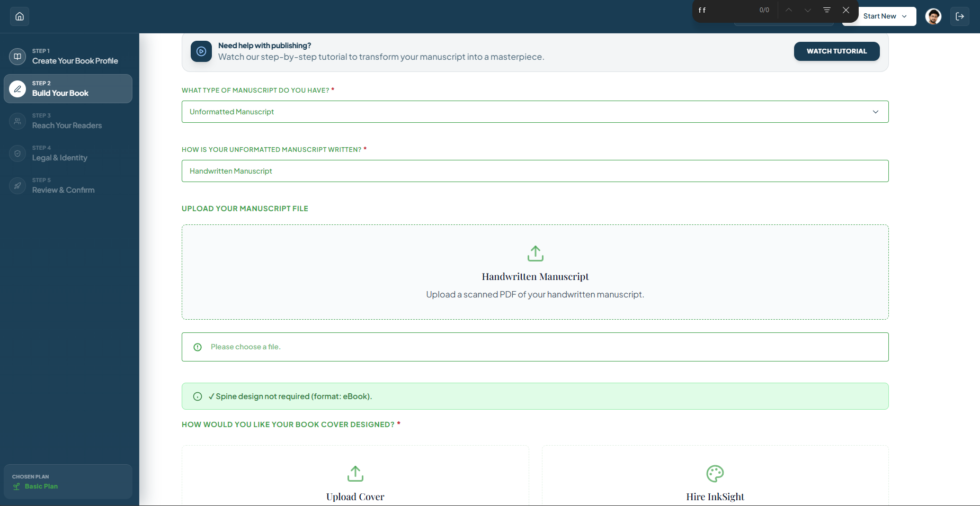Click the Step 3 readers people icon
980x506 pixels.
click(17, 121)
